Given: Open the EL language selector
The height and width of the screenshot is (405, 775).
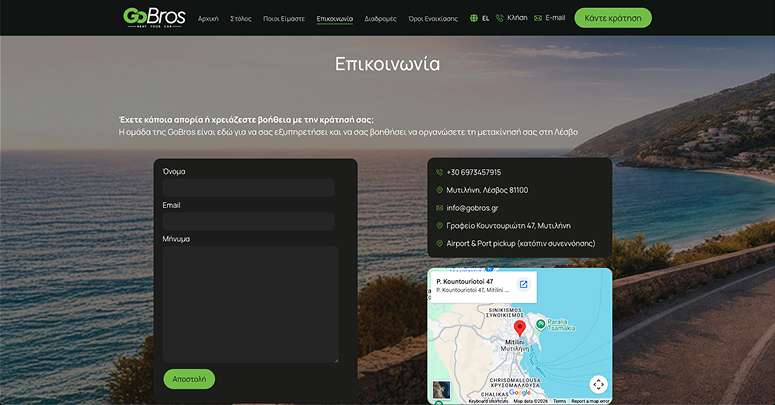Looking at the screenshot, I should [485, 18].
